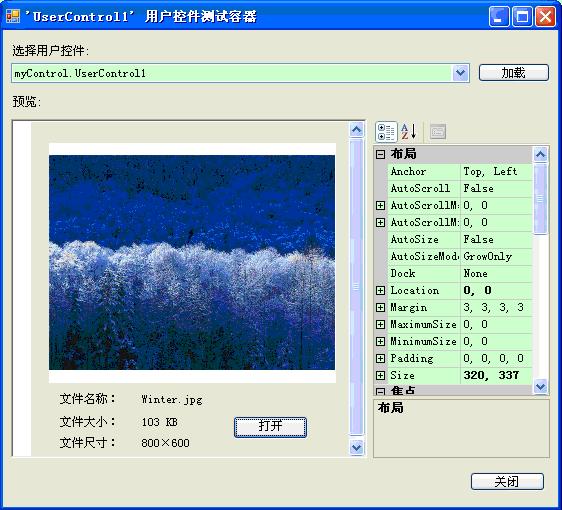Click the 关闭 close button at the bottom
The image size is (562, 510).
click(507, 481)
